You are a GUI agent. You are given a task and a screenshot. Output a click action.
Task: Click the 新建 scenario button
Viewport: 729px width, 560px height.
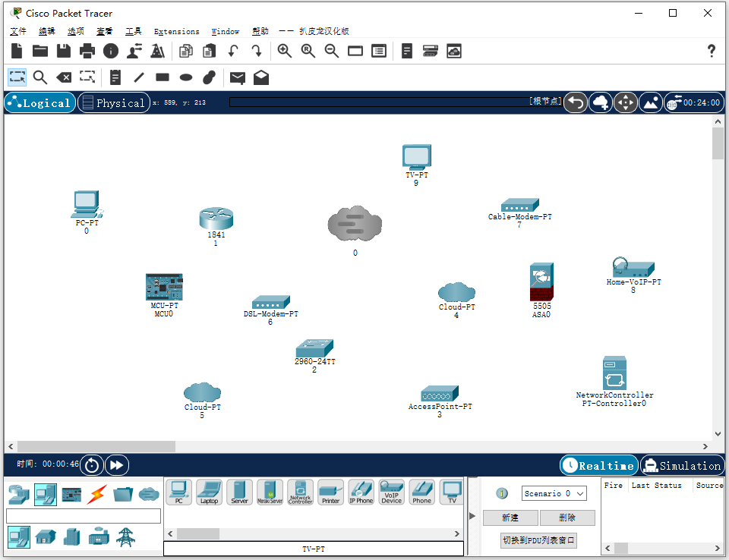click(x=510, y=517)
